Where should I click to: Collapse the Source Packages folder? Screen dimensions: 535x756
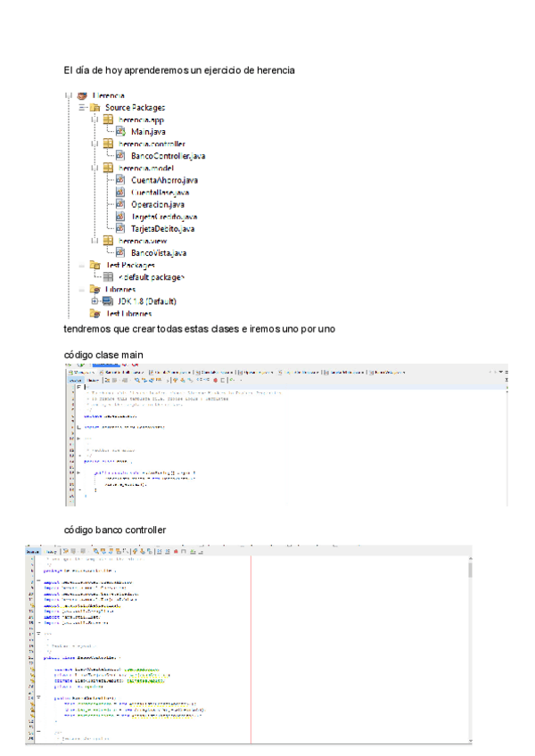tap(81, 108)
